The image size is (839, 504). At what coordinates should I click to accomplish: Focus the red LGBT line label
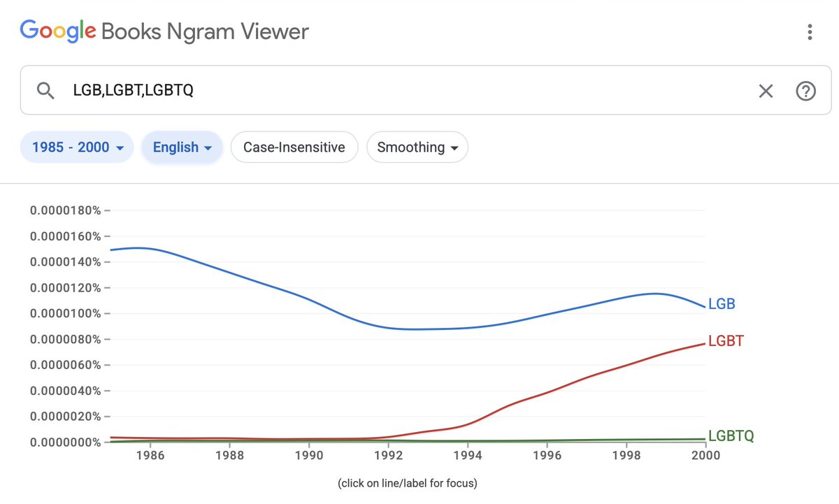point(726,341)
